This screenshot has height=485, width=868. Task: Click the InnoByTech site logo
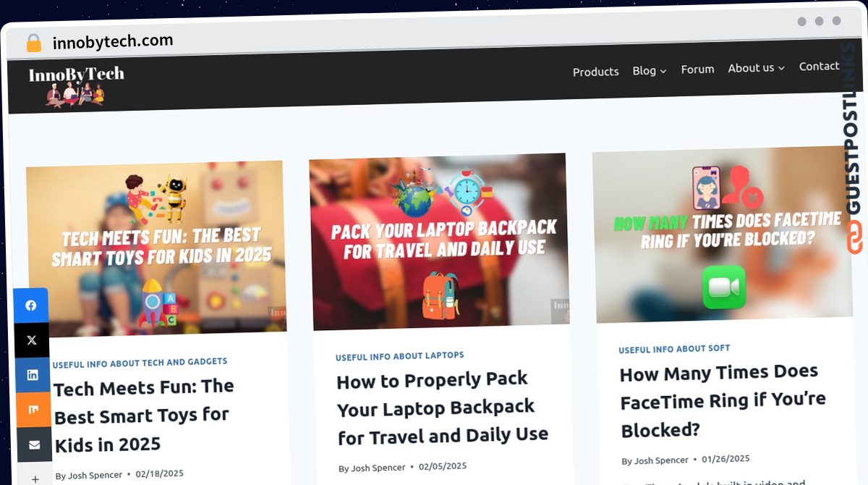click(76, 85)
